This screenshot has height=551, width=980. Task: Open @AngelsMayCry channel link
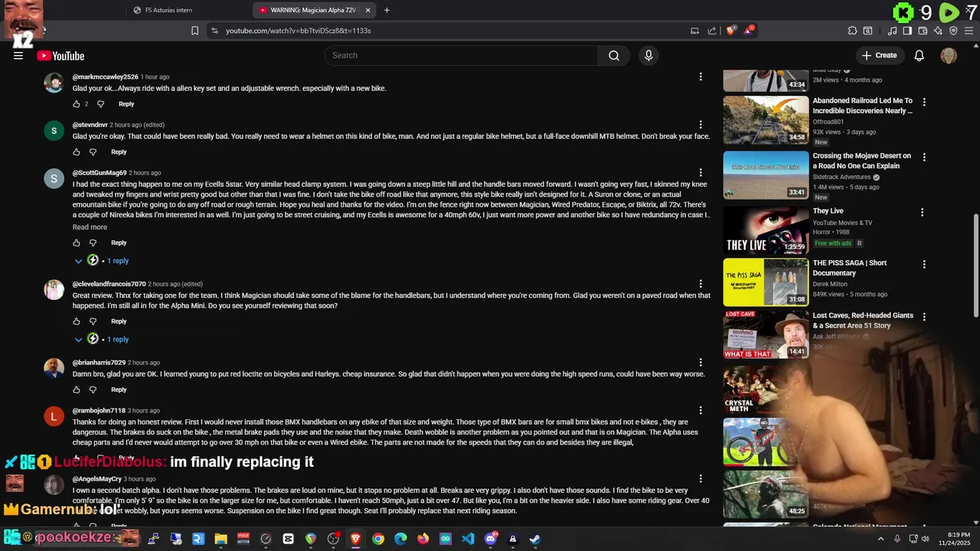pyautogui.click(x=97, y=479)
